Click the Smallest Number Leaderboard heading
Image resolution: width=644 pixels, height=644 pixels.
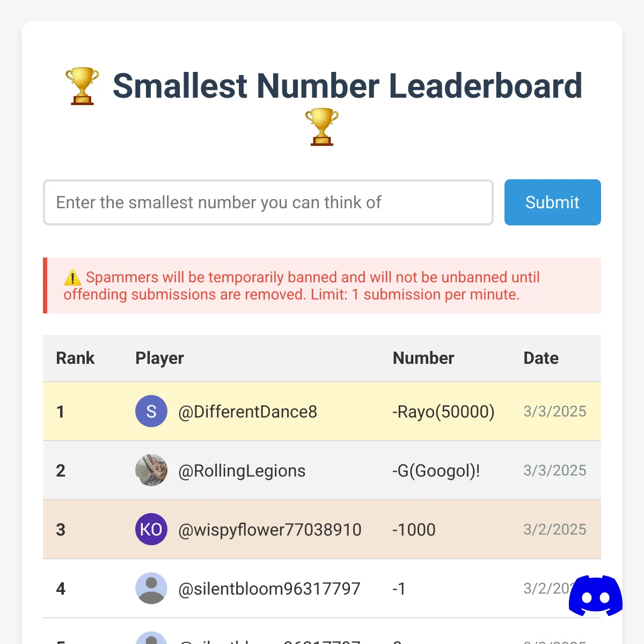[347, 86]
